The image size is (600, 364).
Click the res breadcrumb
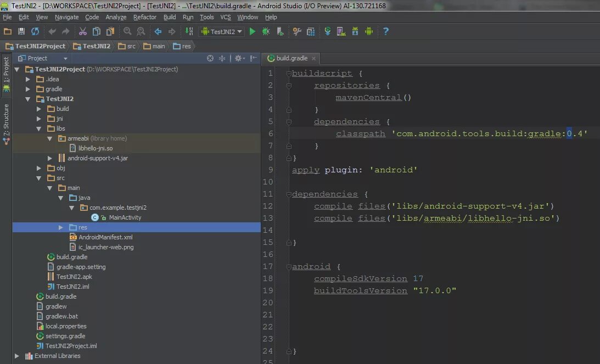click(182, 46)
